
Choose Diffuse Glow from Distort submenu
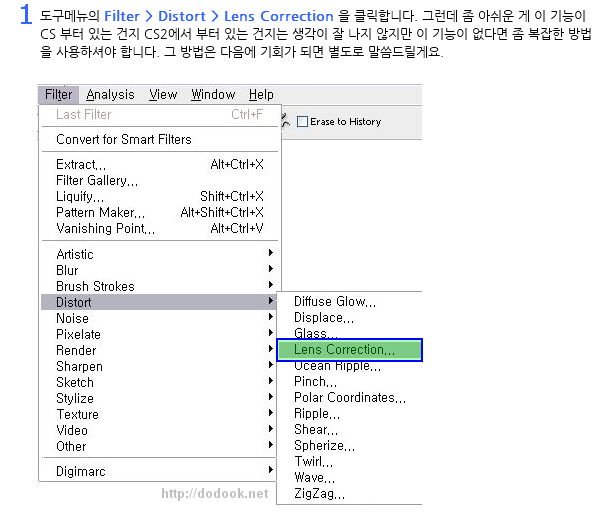(349, 302)
